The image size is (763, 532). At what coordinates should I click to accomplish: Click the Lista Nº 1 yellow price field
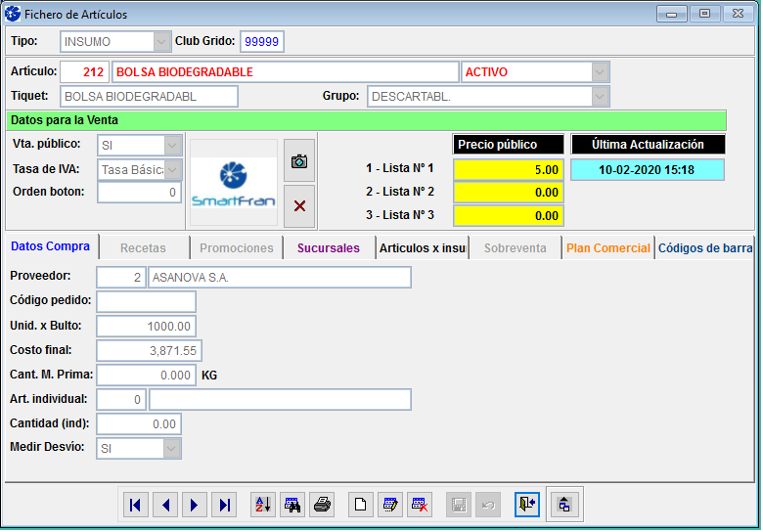pyautogui.click(x=508, y=169)
